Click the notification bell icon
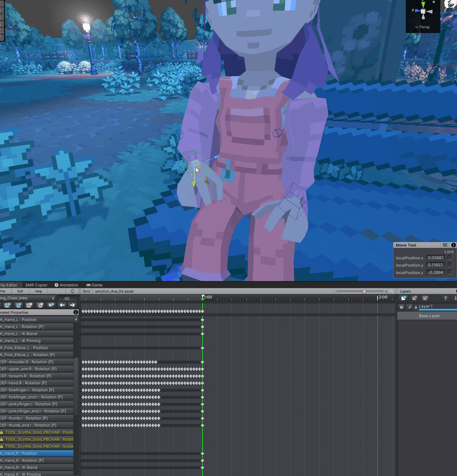This screenshot has width=457, height=476. click(72, 291)
